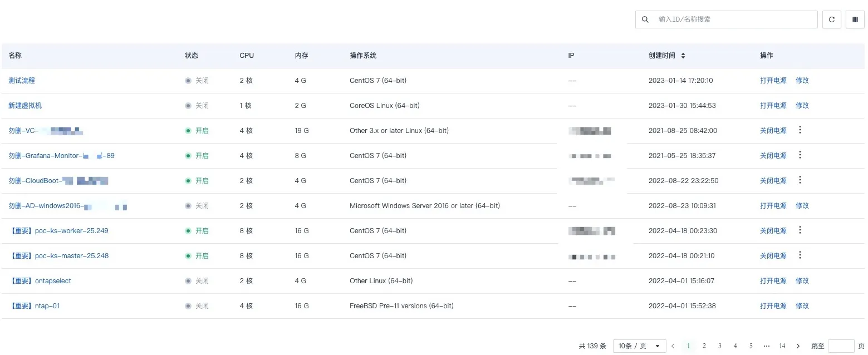868x355 pixels.
Task: Open the column display settings icon
Action: (855, 19)
